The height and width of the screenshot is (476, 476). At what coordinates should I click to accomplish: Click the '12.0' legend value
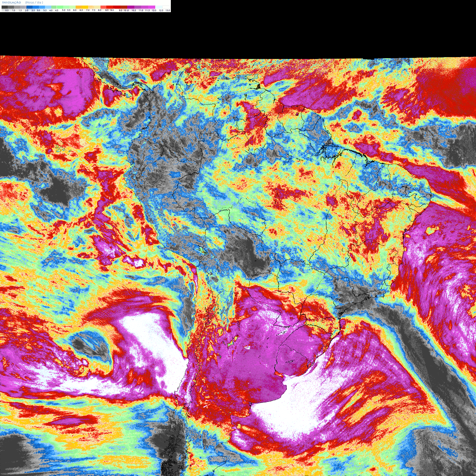click(x=154, y=10)
